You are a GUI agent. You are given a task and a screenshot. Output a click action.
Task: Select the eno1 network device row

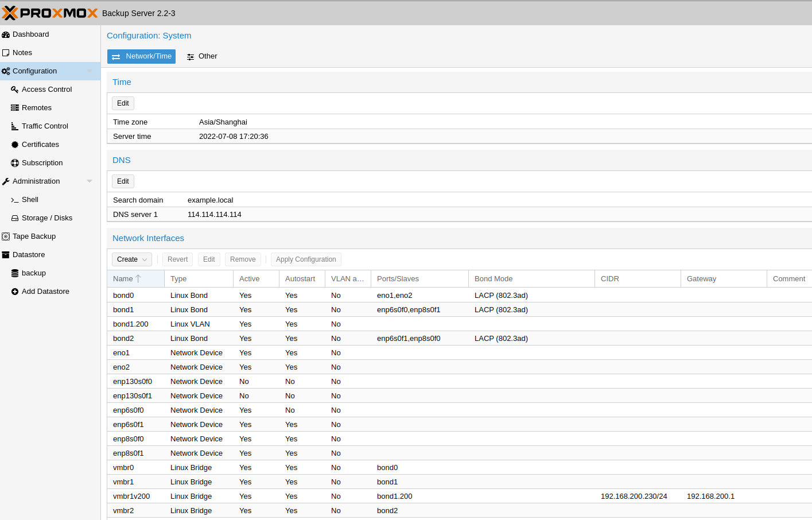459,353
